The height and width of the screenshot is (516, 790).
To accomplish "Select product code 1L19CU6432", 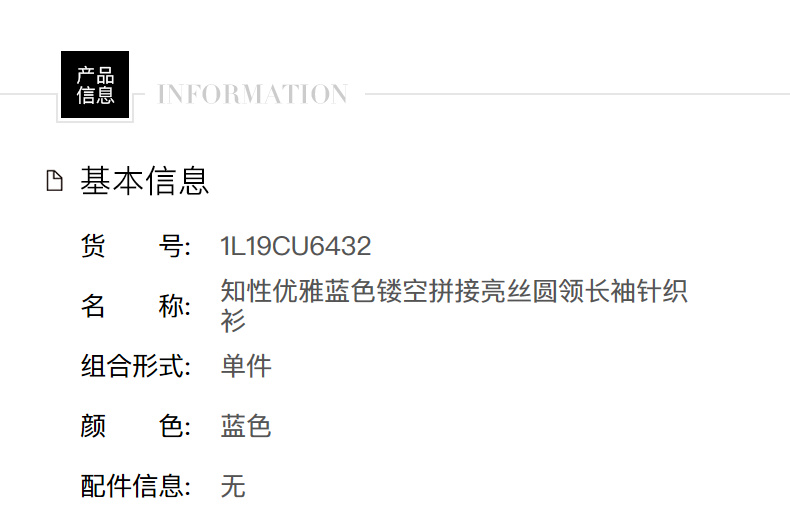I will 296,246.
